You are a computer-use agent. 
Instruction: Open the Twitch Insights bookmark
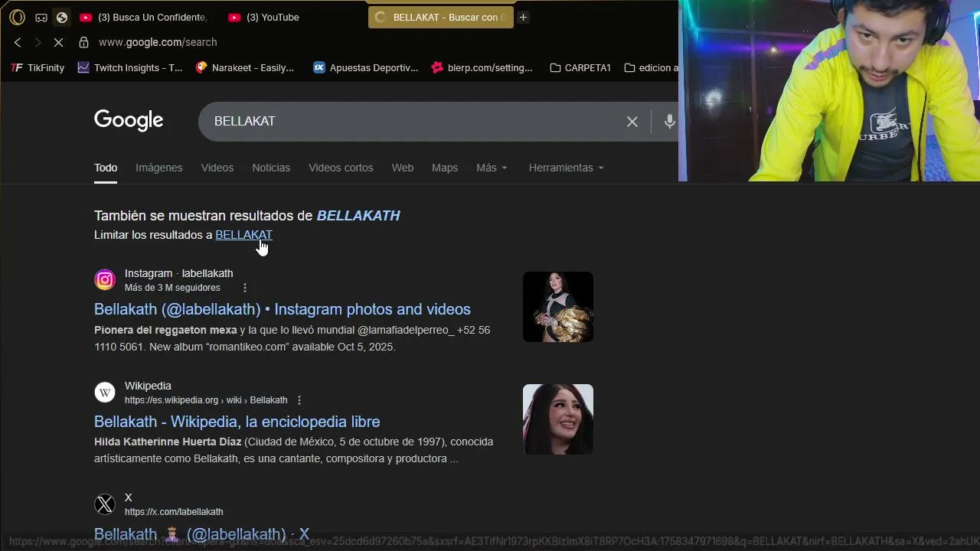(x=130, y=67)
